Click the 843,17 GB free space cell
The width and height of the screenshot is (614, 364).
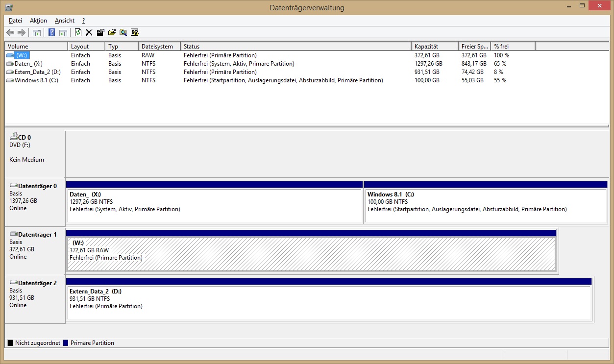pos(474,64)
